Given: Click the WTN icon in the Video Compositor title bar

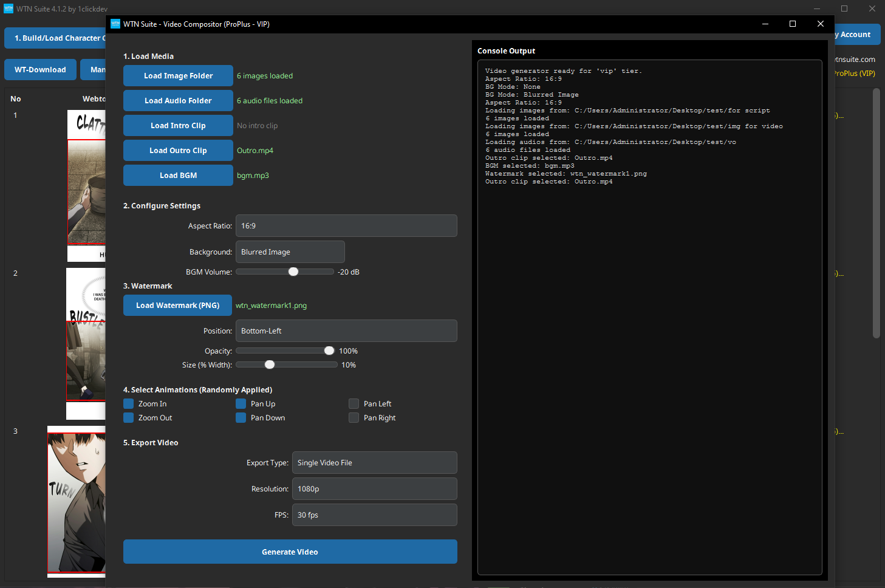Looking at the screenshot, I should pos(115,24).
